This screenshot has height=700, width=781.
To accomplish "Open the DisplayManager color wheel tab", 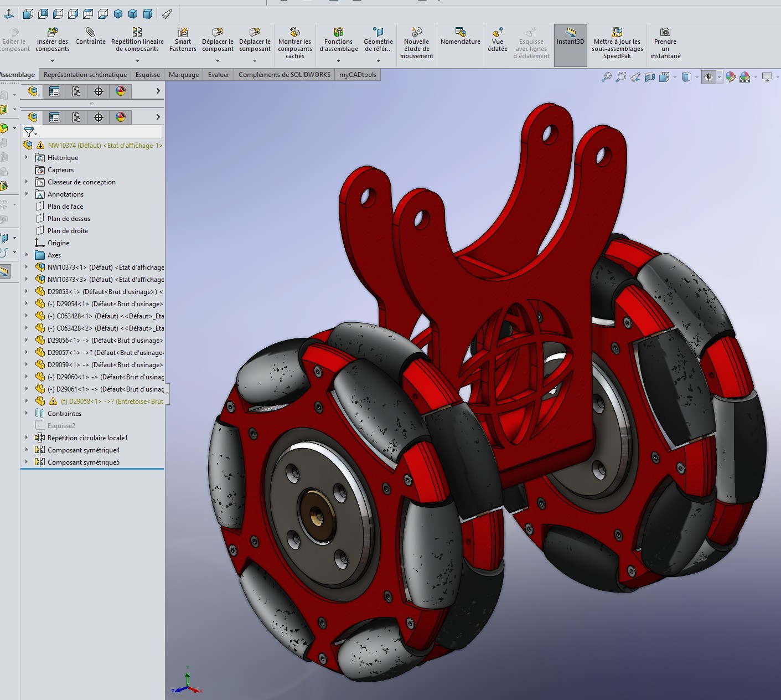I will point(121,117).
